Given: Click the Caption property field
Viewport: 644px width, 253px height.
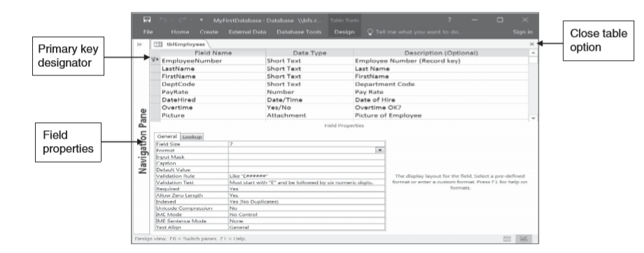Looking at the screenshot, I should (x=307, y=164).
